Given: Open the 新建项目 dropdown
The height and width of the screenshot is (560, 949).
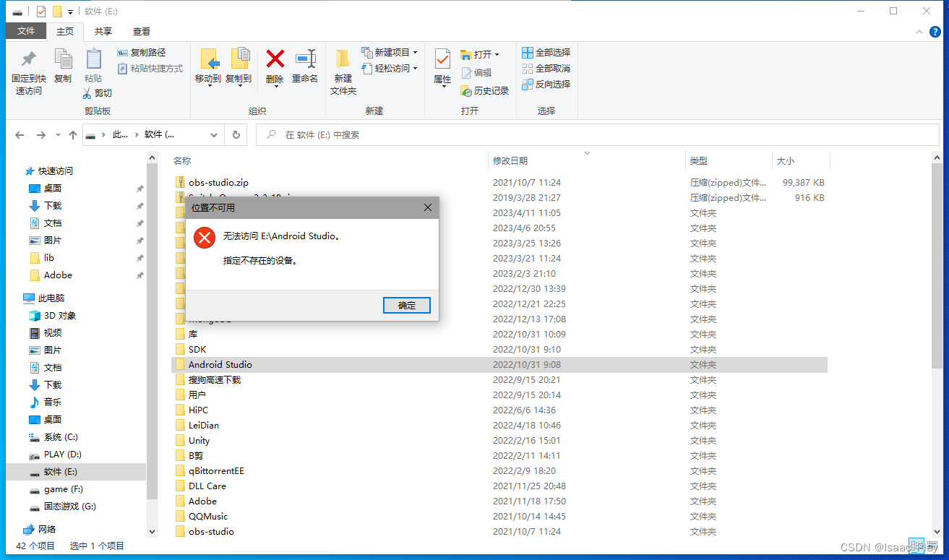Looking at the screenshot, I should point(390,53).
